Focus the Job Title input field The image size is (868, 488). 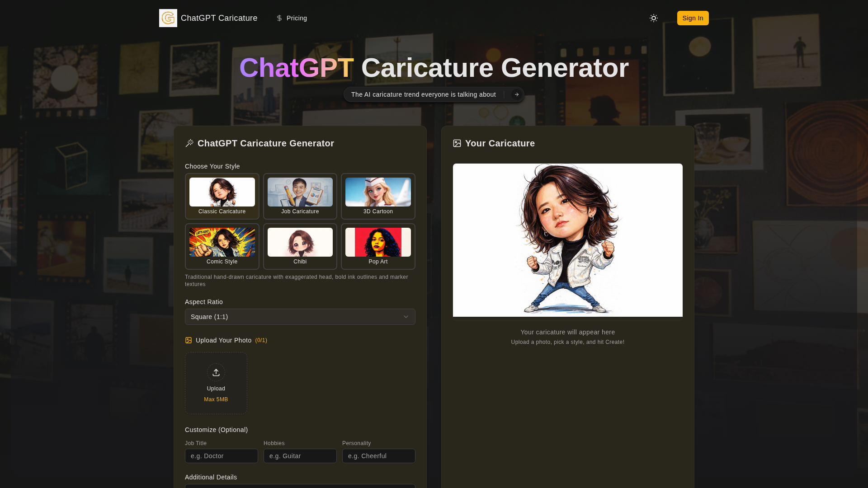(222, 456)
